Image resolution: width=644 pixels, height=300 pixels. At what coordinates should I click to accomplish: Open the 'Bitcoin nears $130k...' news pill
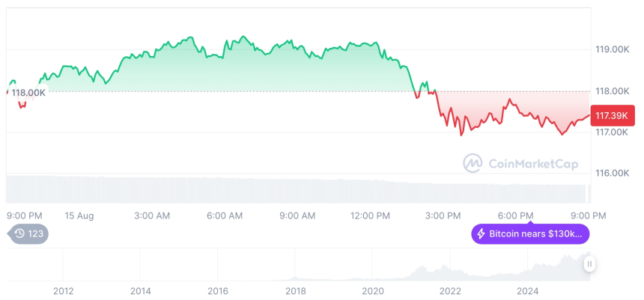click(x=530, y=234)
